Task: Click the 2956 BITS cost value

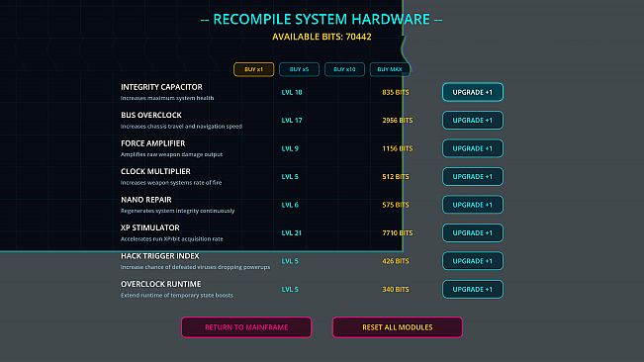Action: point(398,121)
